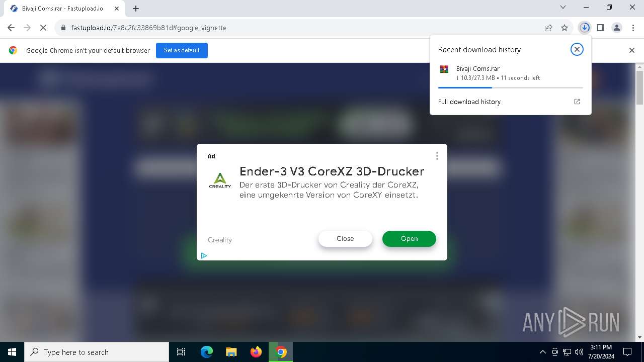Image resolution: width=644 pixels, height=362 pixels.
Task: Click the taskbar search box
Action: point(97,352)
